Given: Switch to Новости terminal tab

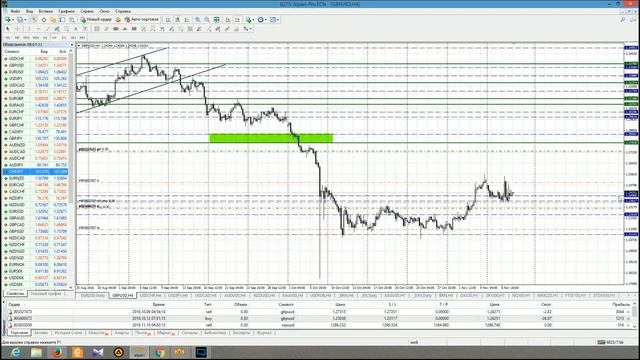Looking at the screenshot, I should (98, 333).
